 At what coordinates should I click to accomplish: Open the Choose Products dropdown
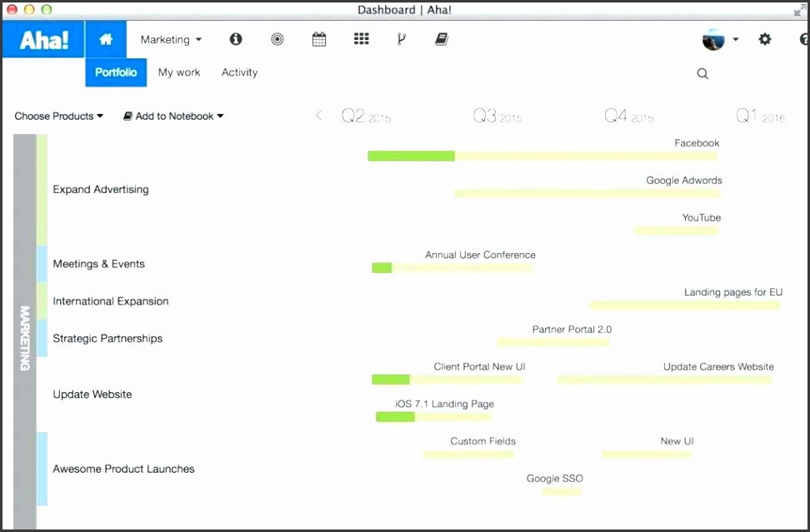click(58, 117)
